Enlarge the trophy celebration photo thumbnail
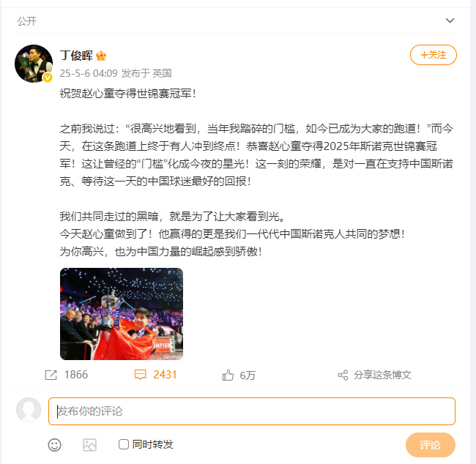The image size is (476, 464). 122,314
